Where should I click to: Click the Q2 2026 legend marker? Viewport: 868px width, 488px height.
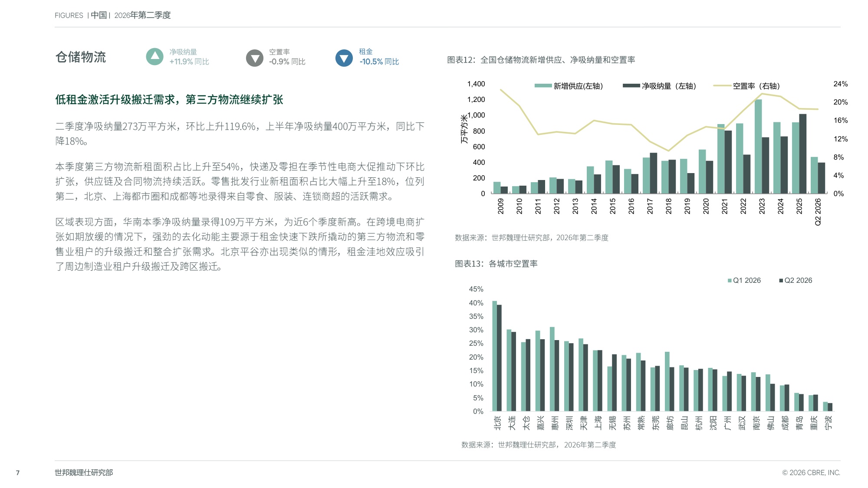(781, 281)
